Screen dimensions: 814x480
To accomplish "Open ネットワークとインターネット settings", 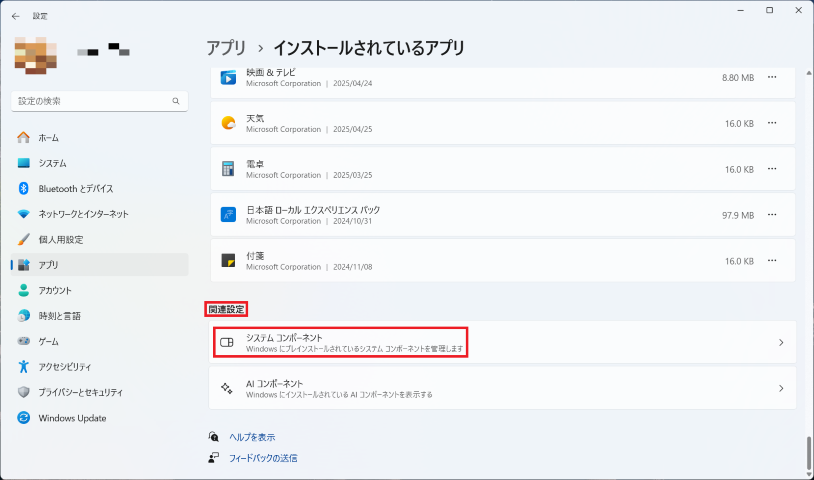I will click(99, 214).
